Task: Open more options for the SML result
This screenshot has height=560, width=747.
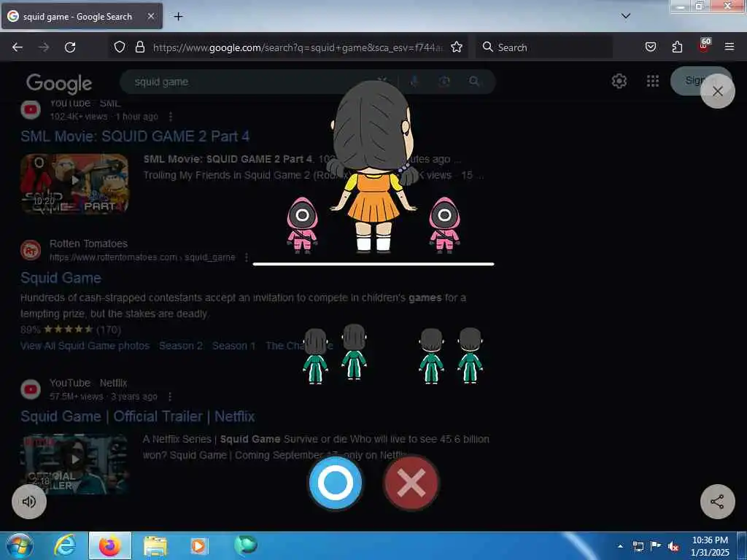Action: tap(171, 117)
